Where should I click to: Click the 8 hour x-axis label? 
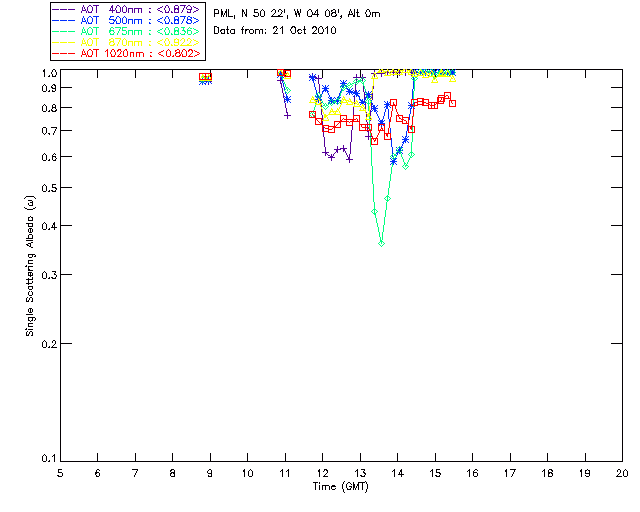click(173, 473)
